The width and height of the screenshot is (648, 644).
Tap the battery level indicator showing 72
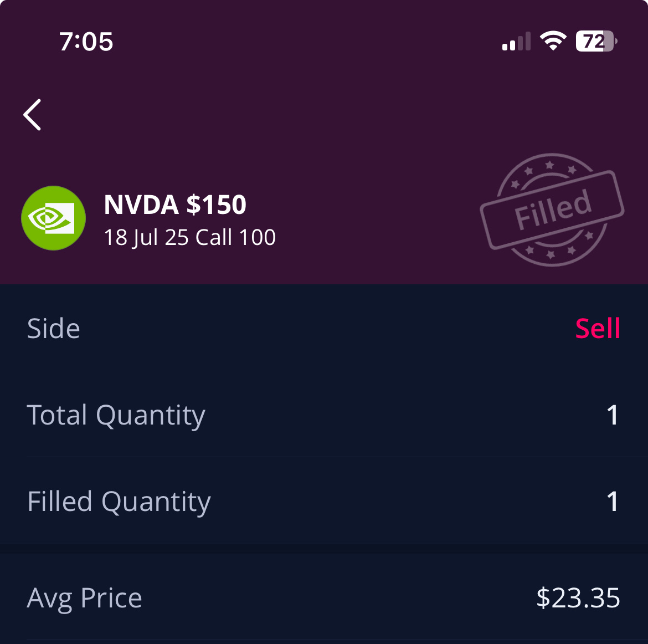pos(596,41)
